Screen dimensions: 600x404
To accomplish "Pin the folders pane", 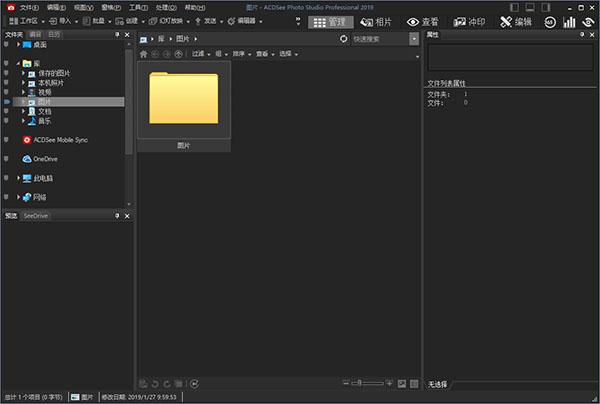I will click(117, 35).
